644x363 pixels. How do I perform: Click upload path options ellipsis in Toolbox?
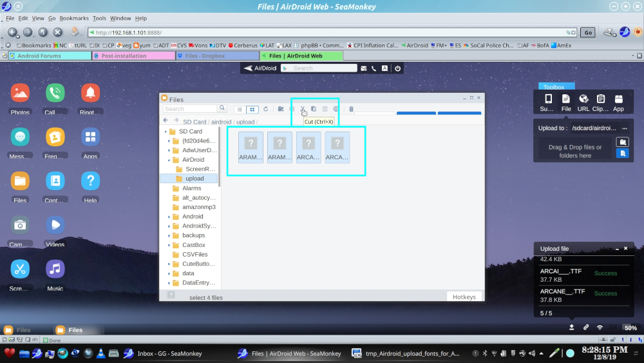coord(625,128)
